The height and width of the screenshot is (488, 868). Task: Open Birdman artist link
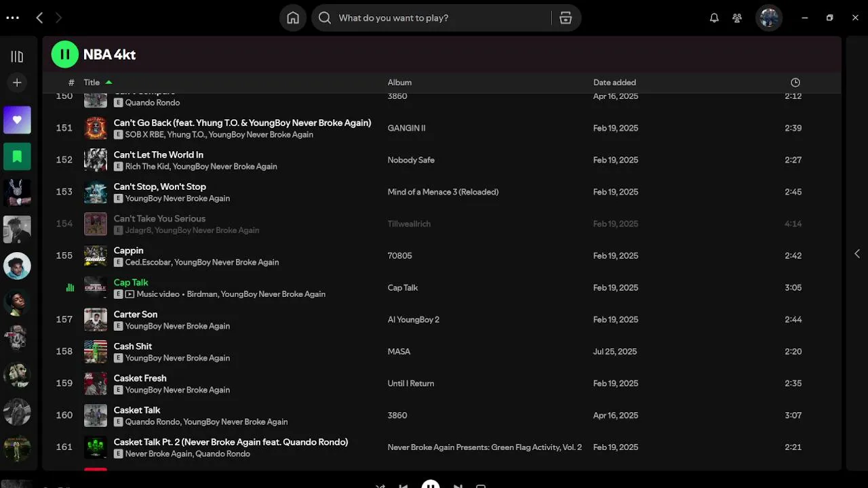pos(201,294)
